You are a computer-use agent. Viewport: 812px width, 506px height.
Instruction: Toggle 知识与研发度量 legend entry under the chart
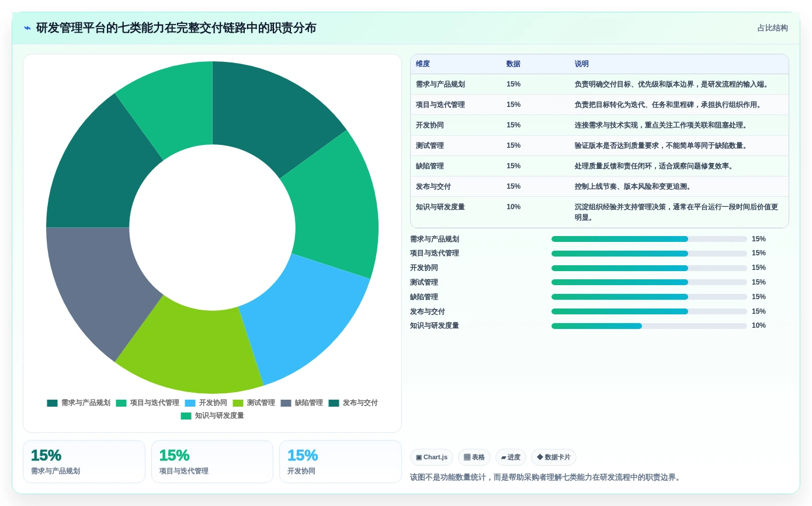[213, 416]
